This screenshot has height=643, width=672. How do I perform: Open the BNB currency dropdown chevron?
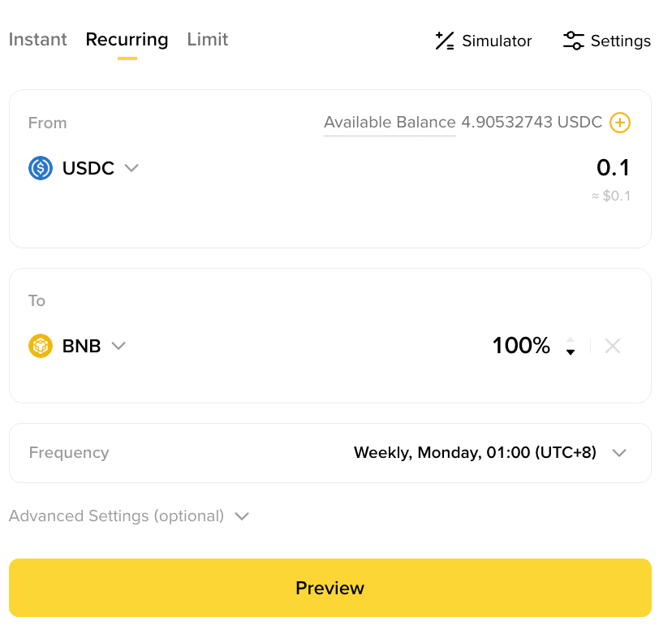coord(118,346)
